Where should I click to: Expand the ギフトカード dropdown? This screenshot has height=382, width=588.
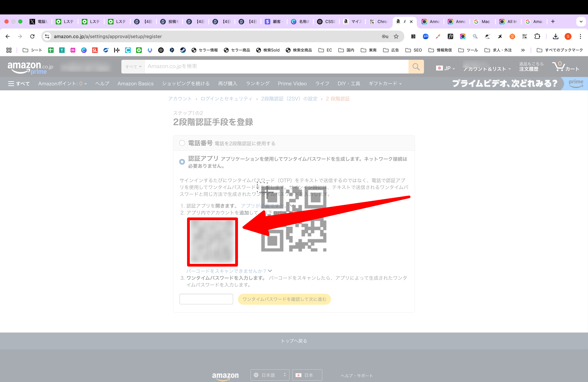pyautogui.click(x=385, y=84)
